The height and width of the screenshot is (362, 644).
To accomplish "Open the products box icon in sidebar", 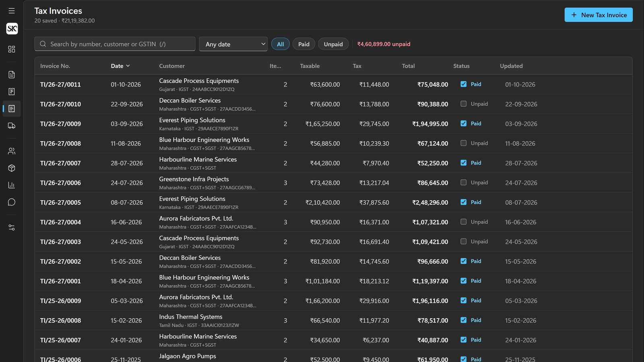I will (12, 168).
